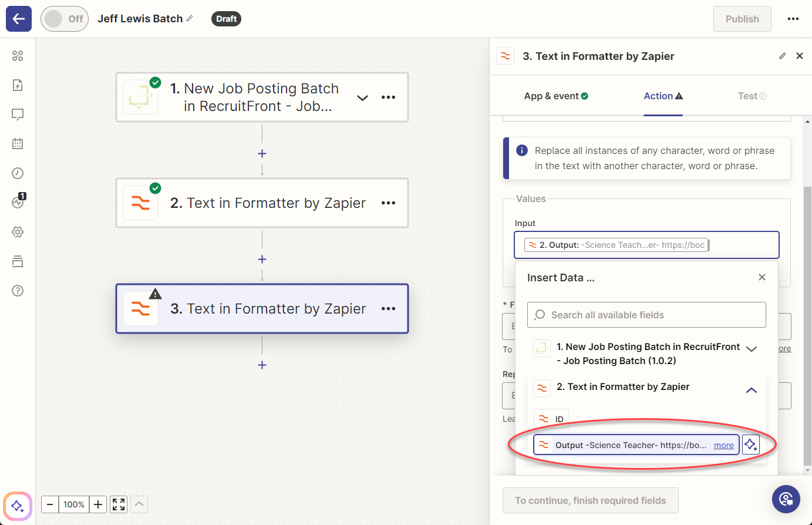Viewport: 812px width, 525px height.
Task: Open the chat support bubble
Action: click(786, 499)
